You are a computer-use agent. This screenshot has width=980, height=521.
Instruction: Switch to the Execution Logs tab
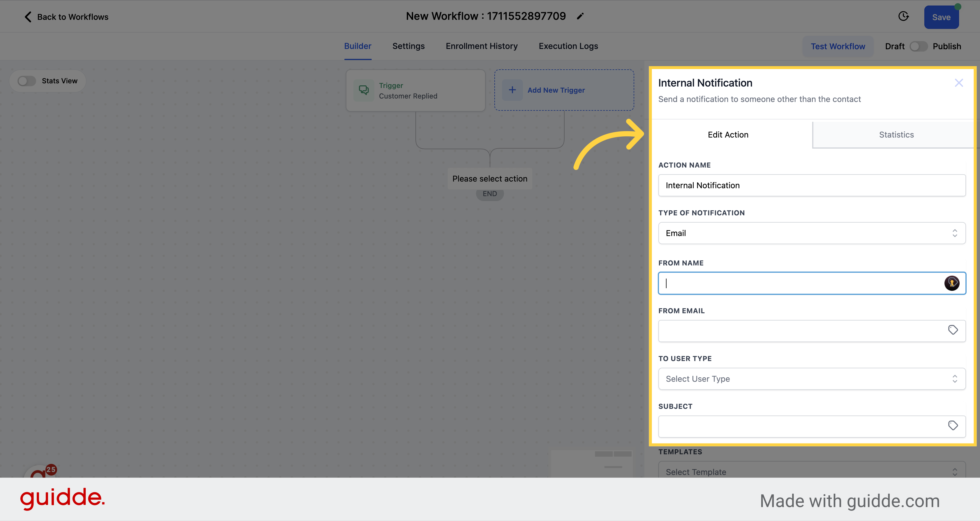pos(568,45)
